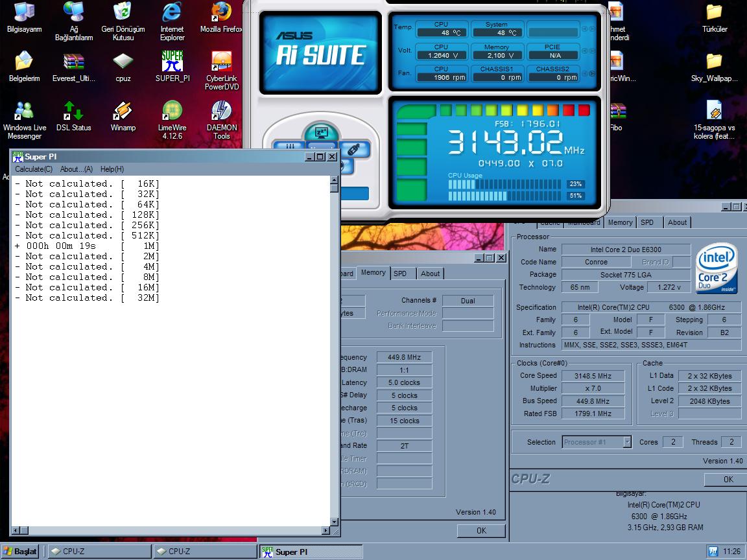The width and height of the screenshot is (747, 560).
Task: Click the ASUS AI Suite logo panel
Action: click(x=320, y=52)
